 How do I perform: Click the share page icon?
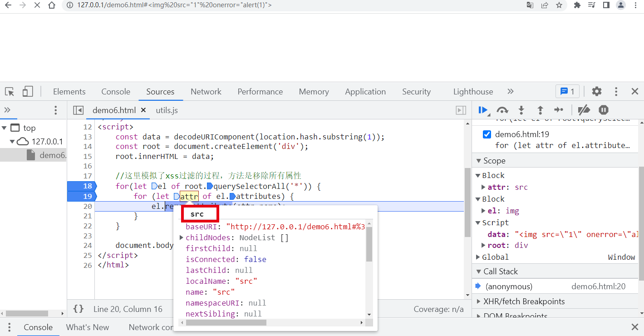545,5
